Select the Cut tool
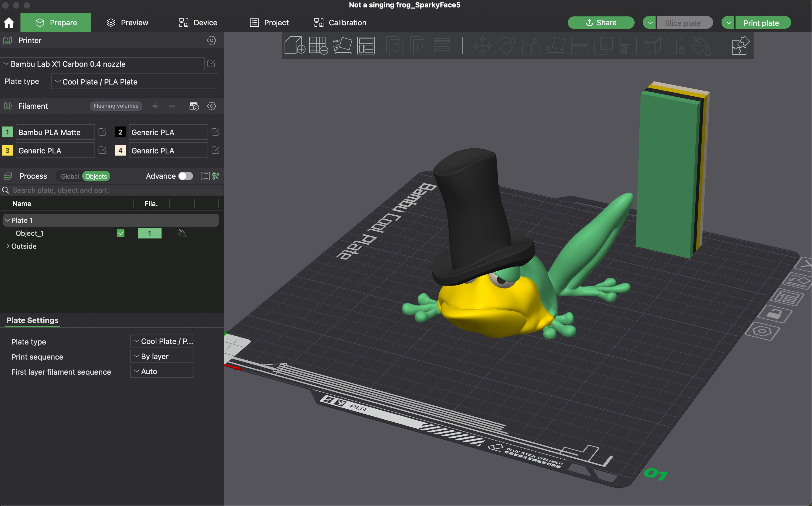This screenshot has width=812, height=506. (x=579, y=45)
